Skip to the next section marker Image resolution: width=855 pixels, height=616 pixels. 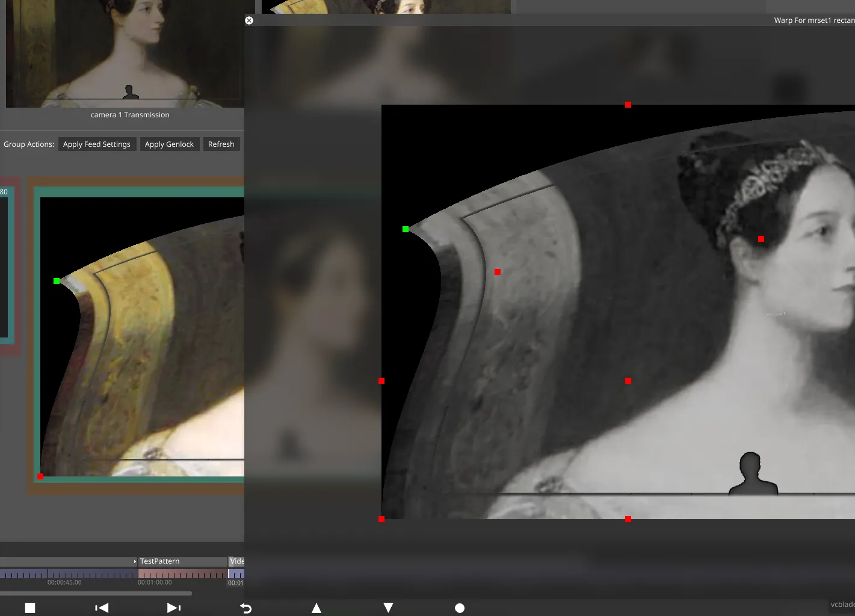173,608
